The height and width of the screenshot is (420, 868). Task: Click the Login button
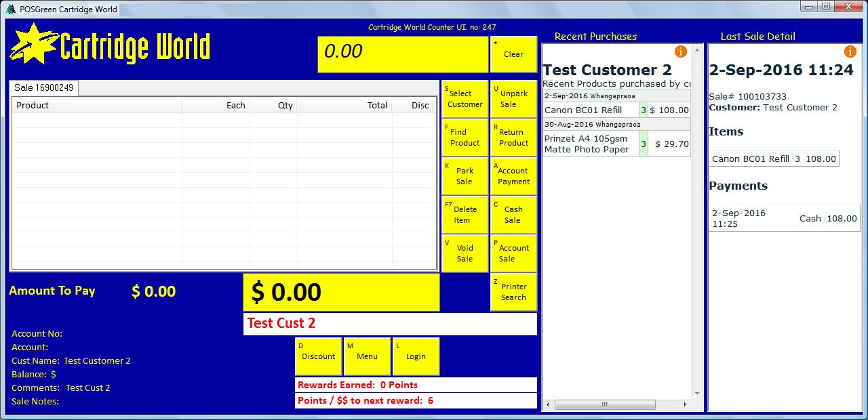click(416, 356)
